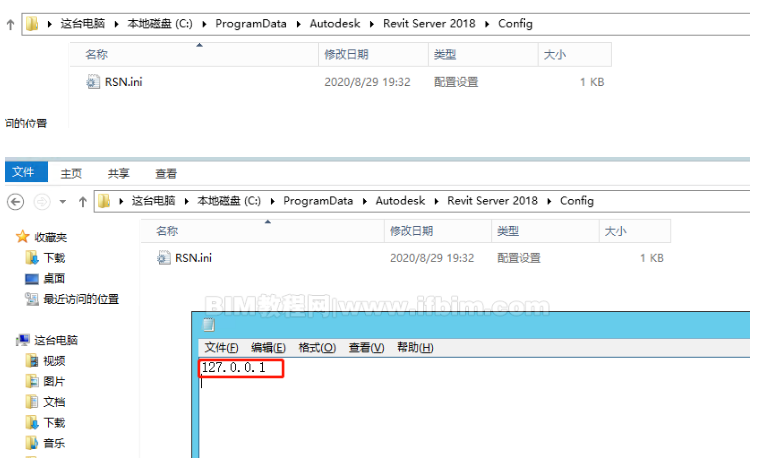Select the RSN.ini file icon in the upper window
763x471 pixels.
[x=92, y=82]
